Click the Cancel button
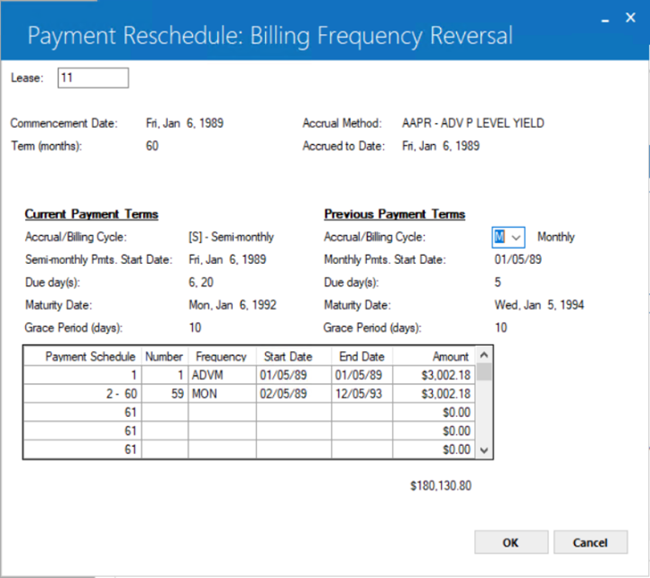 coord(590,542)
